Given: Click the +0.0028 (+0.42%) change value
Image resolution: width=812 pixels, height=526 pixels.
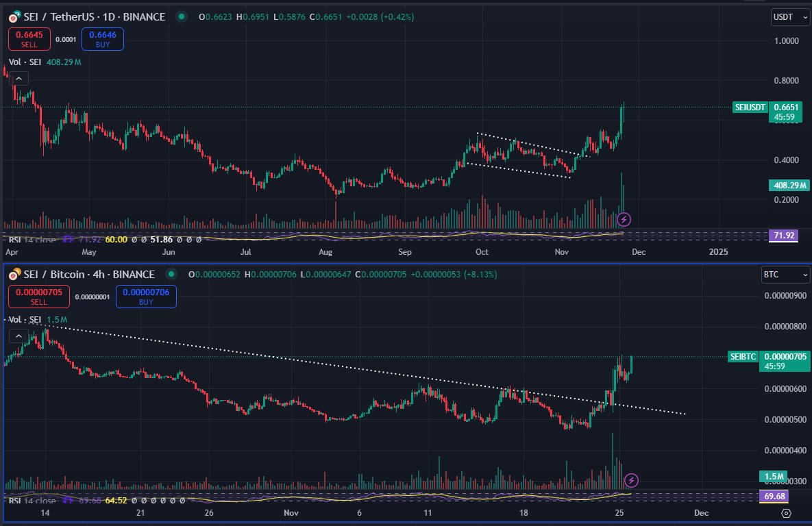Looking at the screenshot, I should pos(380,16).
